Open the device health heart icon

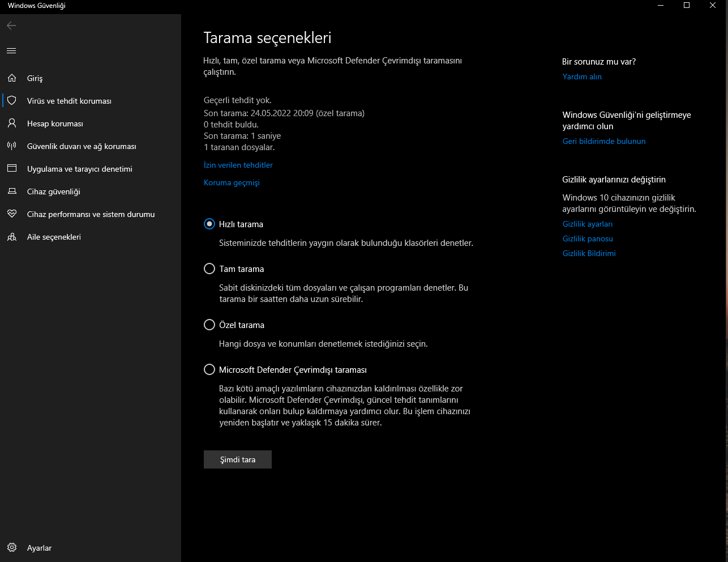click(x=12, y=214)
